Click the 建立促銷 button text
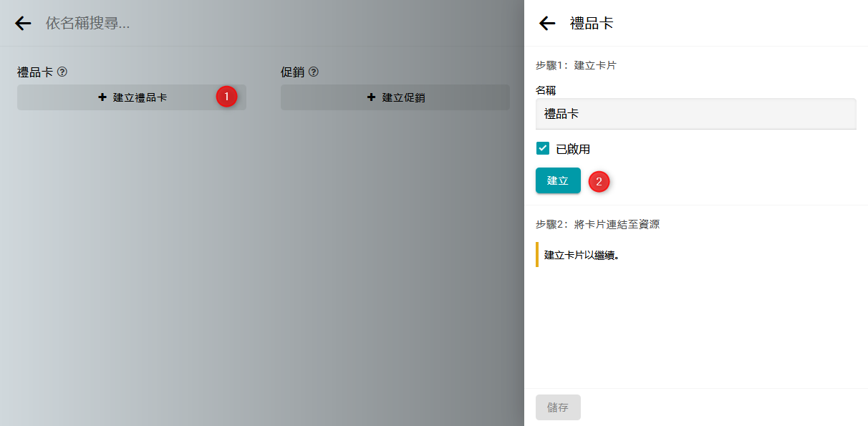The height and width of the screenshot is (426, 868). coord(403,97)
